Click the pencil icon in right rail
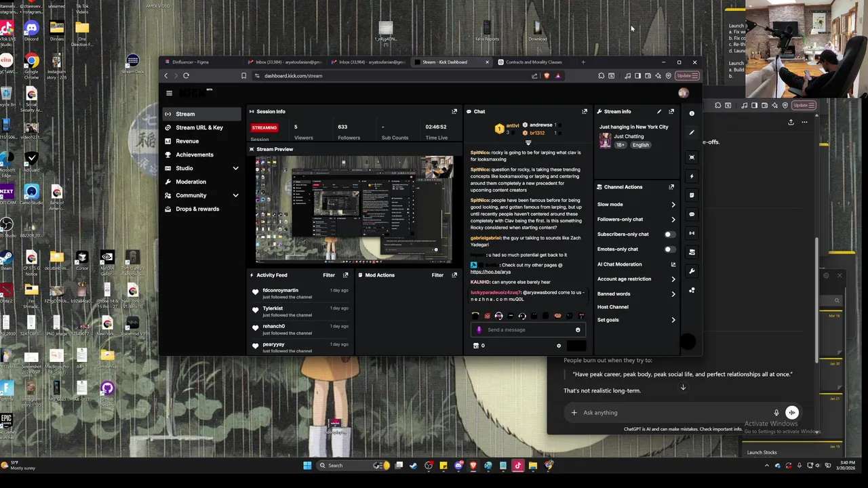 (x=692, y=132)
